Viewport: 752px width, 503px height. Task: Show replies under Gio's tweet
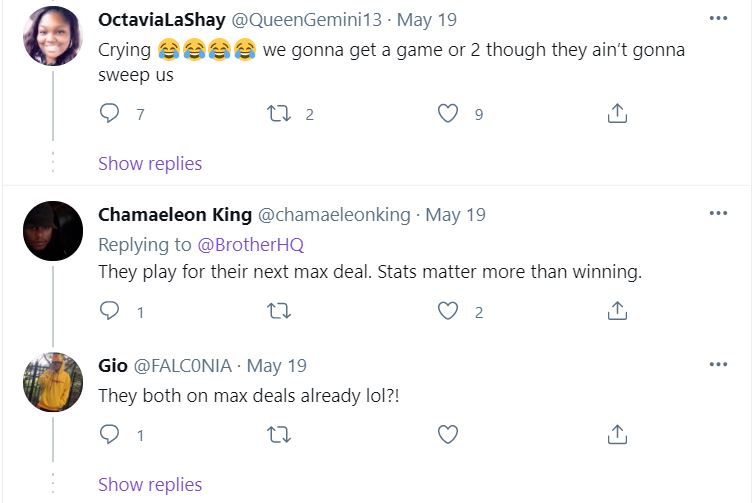coord(150,485)
